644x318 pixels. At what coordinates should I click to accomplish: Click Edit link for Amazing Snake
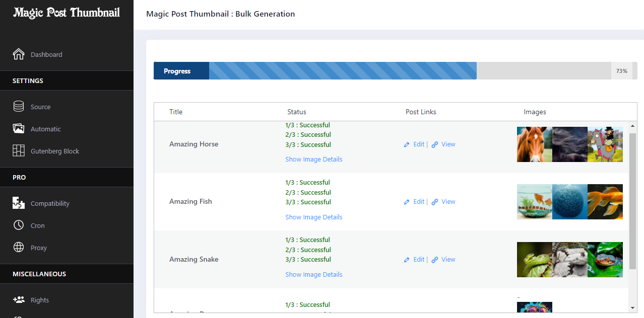coord(418,260)
